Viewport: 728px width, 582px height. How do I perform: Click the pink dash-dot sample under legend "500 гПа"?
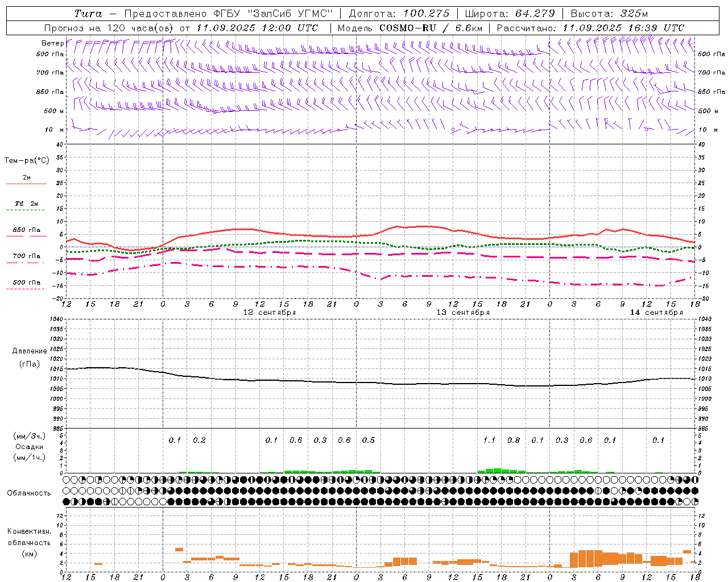(25, 289)
